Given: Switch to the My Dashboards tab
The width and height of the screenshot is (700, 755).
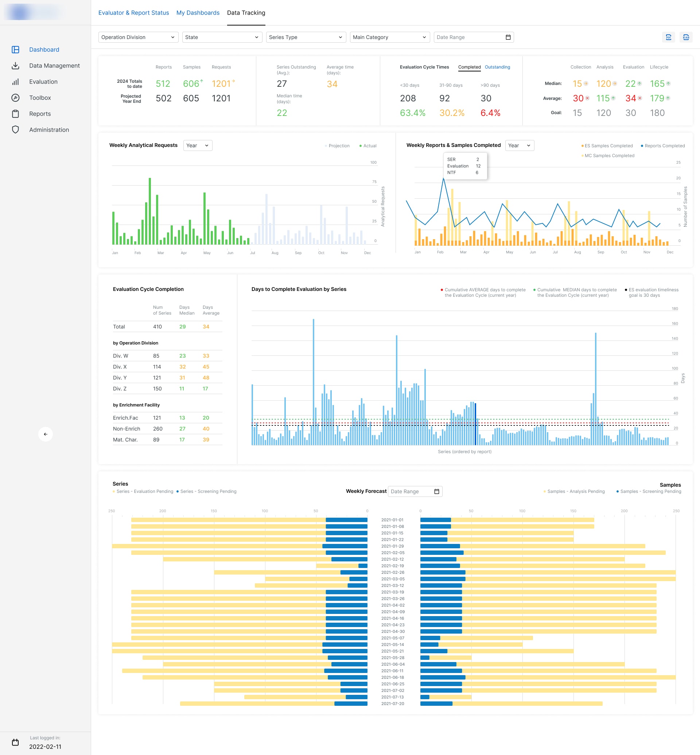Looking at the screenshot, I should pyautogui.click(x=198, y=13).
